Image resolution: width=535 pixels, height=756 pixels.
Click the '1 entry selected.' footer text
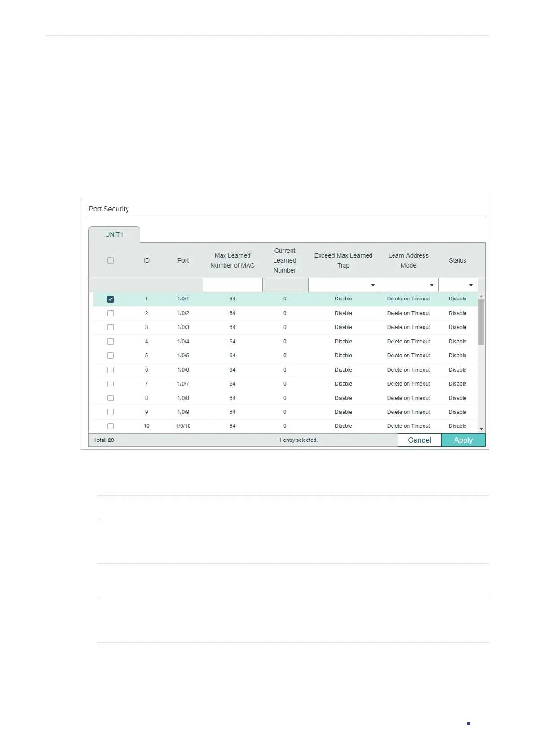tap(298, 440)
